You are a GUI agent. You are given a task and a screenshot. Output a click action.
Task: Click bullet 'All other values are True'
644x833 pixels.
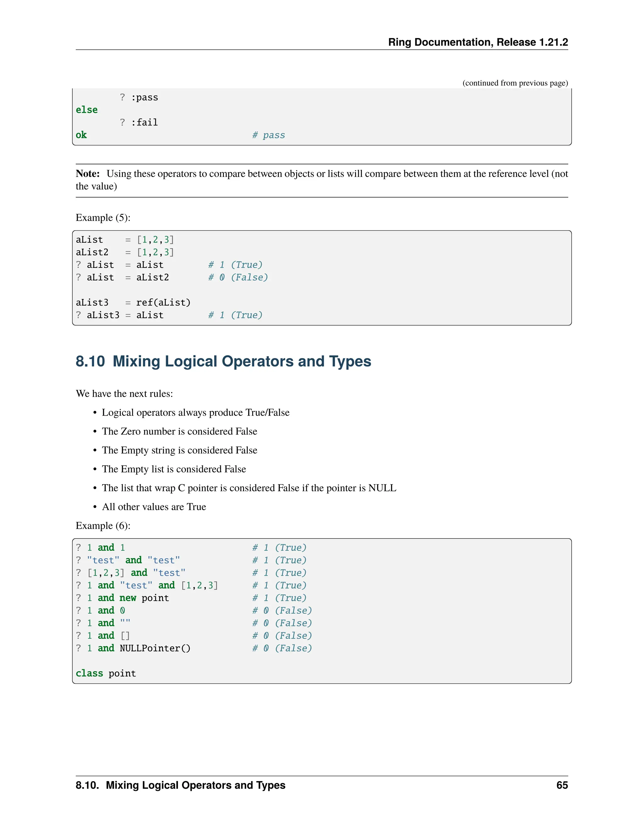pos(154,507)
